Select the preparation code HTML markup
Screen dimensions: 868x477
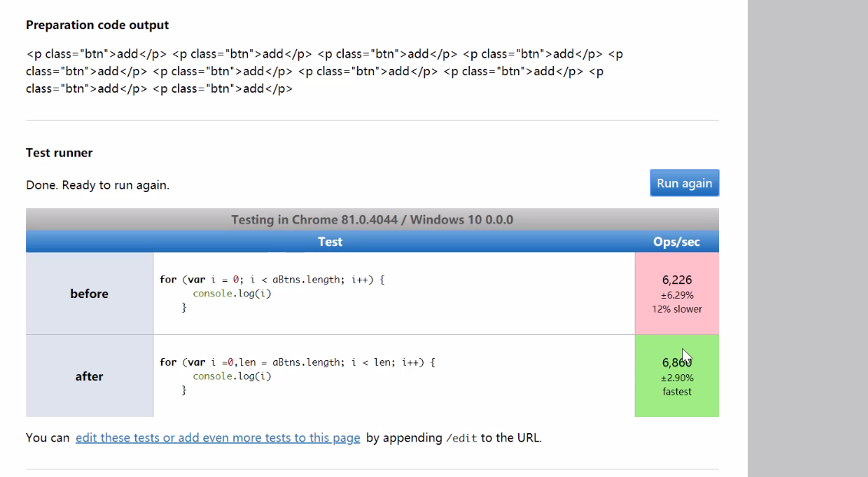(x=322, y=71)
